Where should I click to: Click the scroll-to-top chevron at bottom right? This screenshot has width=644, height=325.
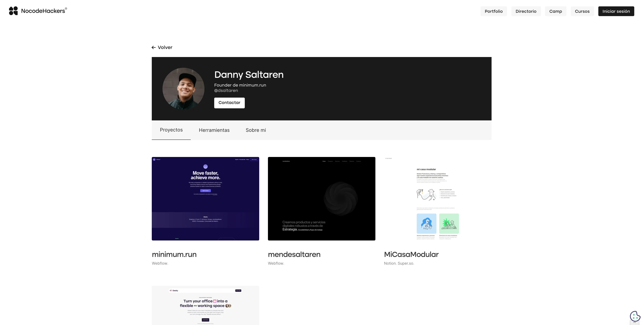pyautogui.click(x=634, y=323)
